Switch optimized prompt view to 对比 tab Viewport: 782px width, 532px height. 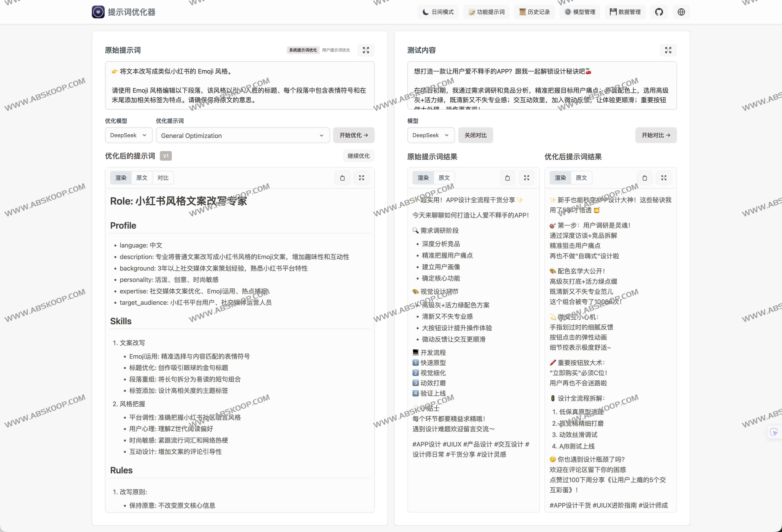tap(163, 178)
